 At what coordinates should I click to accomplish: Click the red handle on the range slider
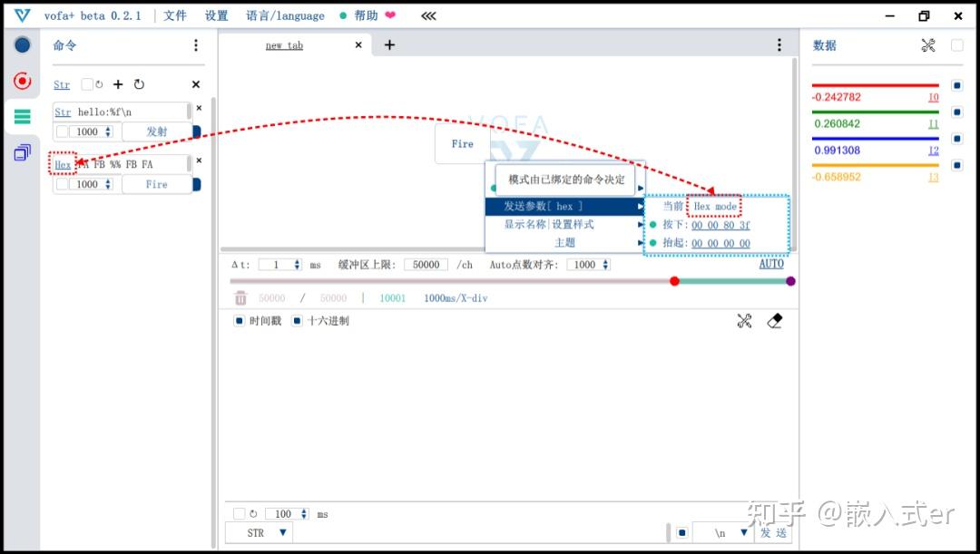tap(675, 281)
